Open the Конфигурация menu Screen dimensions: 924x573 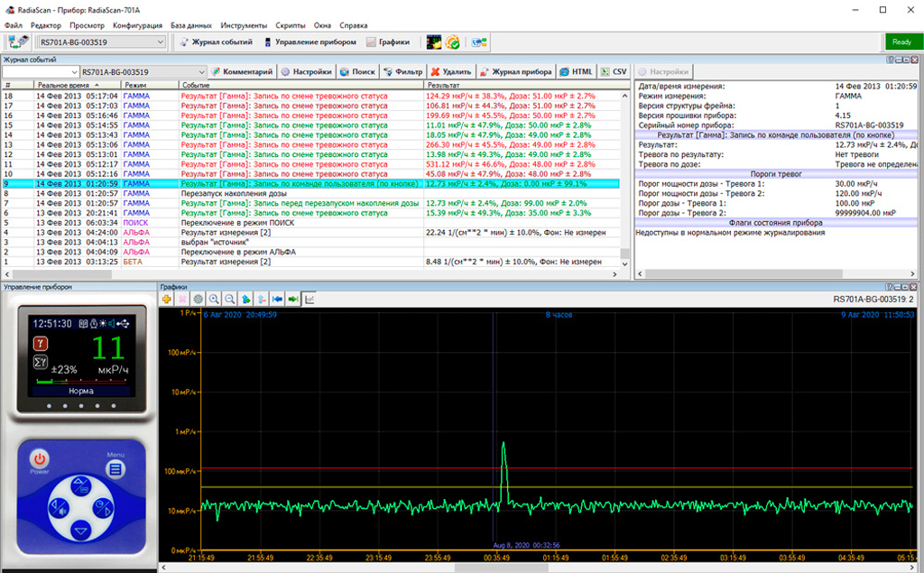point(138,25)
